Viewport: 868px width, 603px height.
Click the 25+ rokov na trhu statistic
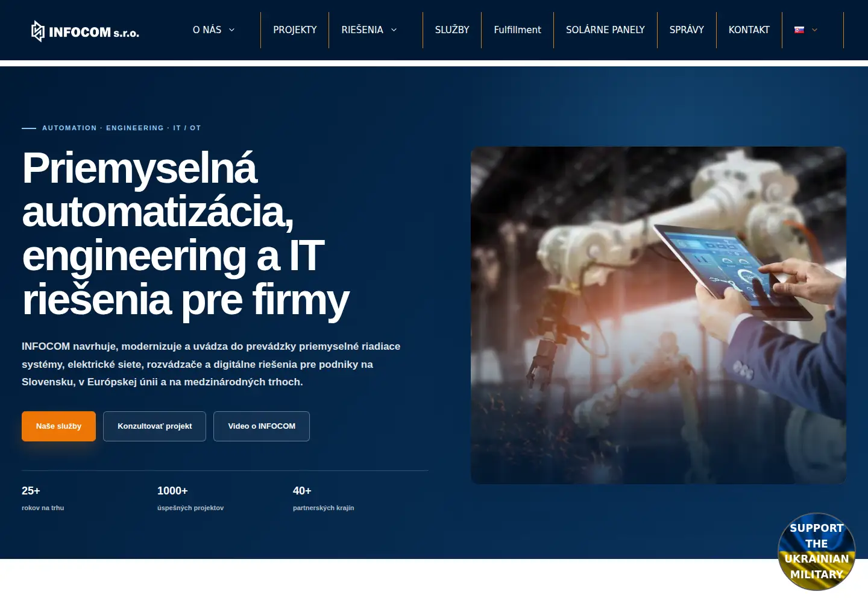tap(43, 498)
